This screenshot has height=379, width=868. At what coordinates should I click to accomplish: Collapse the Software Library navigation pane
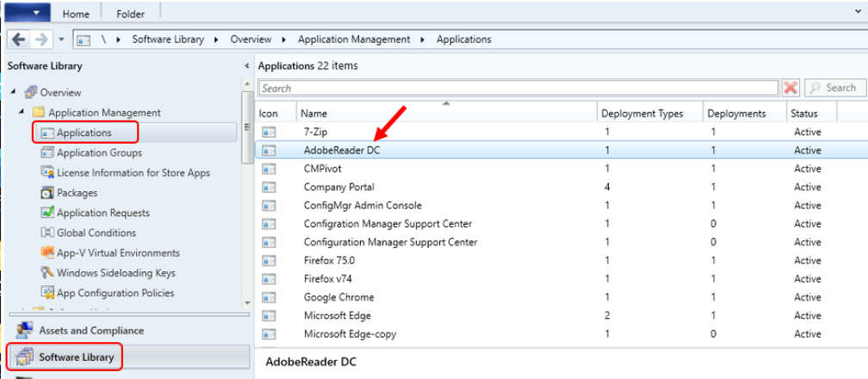246,66
